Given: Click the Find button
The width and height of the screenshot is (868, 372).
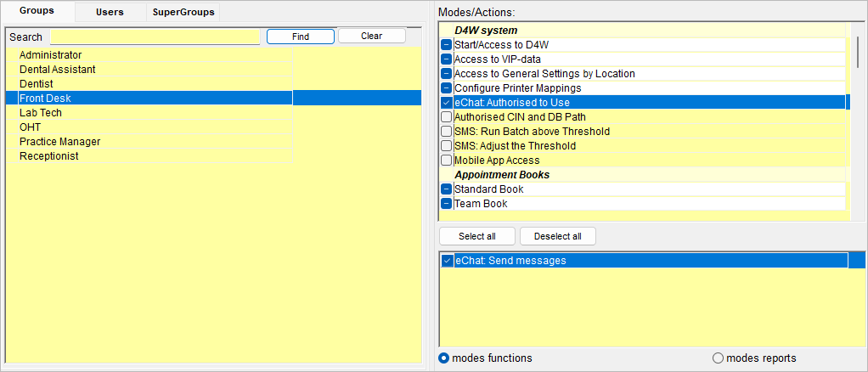Looking at the screenshot, I should [301, 37].
